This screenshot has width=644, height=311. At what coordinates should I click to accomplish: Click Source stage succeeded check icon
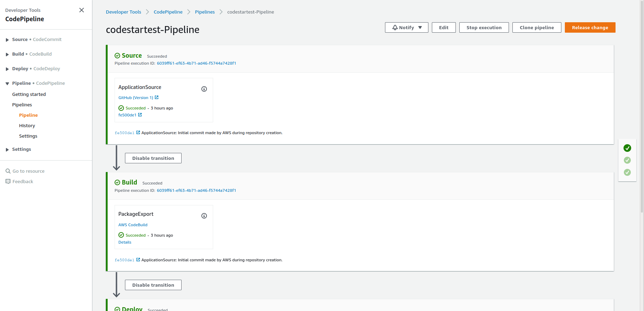tap(117, 56)
